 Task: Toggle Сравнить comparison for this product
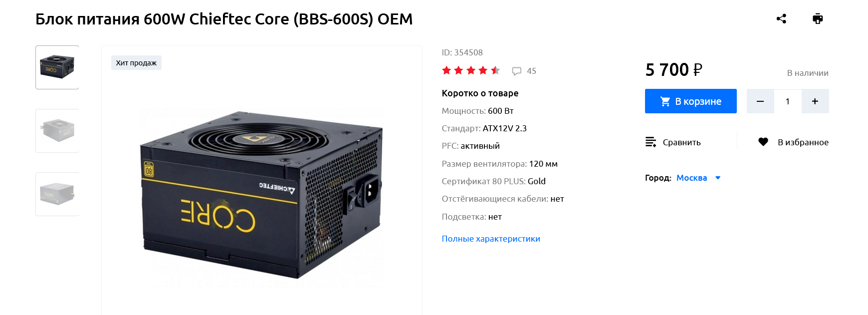[x=673, y=142]
